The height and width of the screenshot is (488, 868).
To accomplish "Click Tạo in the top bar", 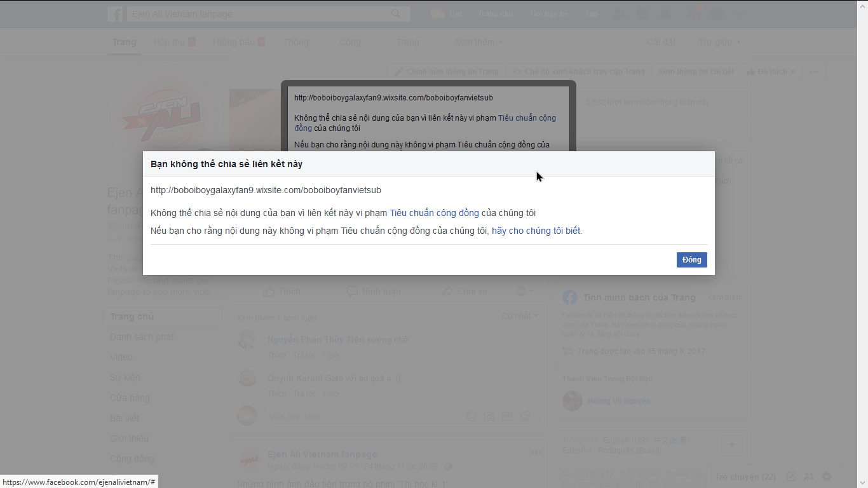I will [592, 14].
